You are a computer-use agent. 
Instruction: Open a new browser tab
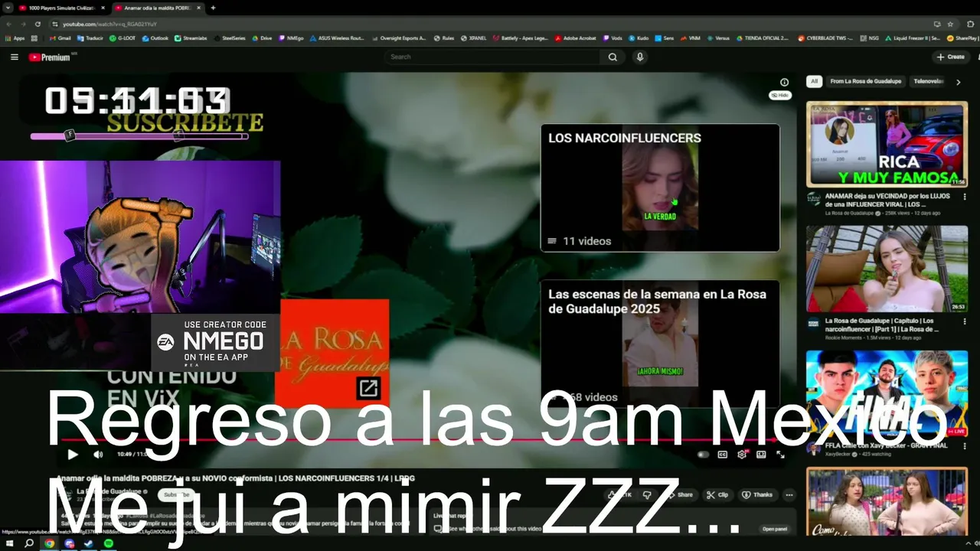tap(213, 8)
